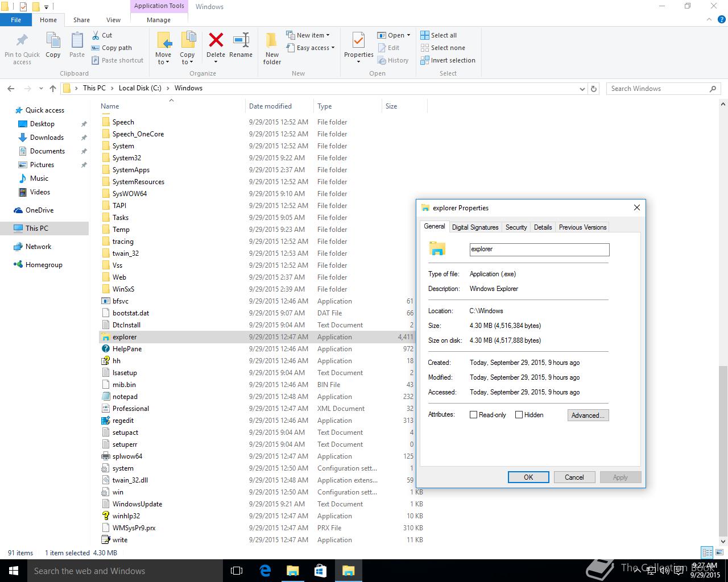Viewport: 728px width, 582px height.
Task: Open the Easy access dropdown
Action: (312, 48)
